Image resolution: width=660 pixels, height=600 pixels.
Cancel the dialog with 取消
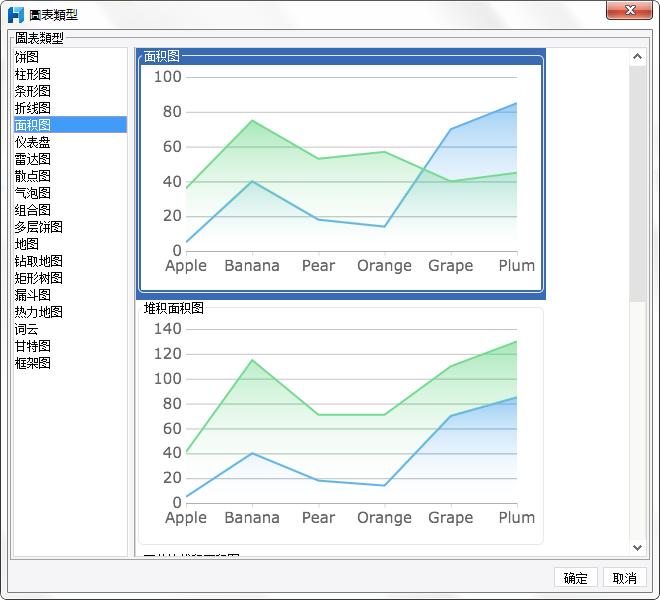[x=625, y=578]
